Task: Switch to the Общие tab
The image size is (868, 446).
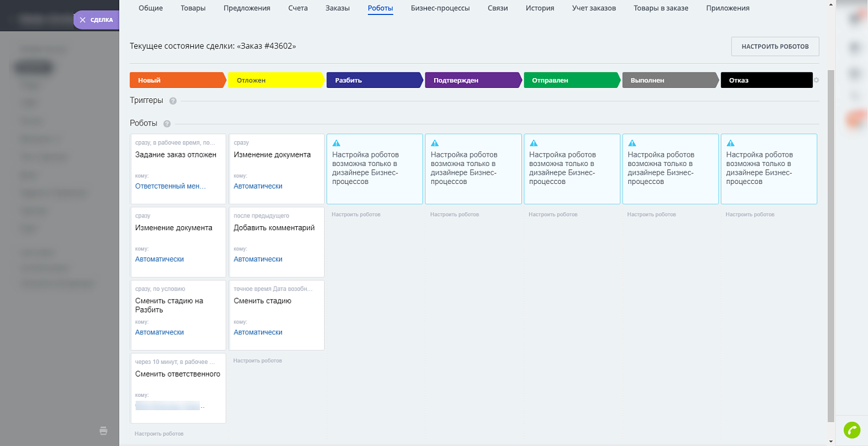Action: pyautogui.click(x=150, y=8)
